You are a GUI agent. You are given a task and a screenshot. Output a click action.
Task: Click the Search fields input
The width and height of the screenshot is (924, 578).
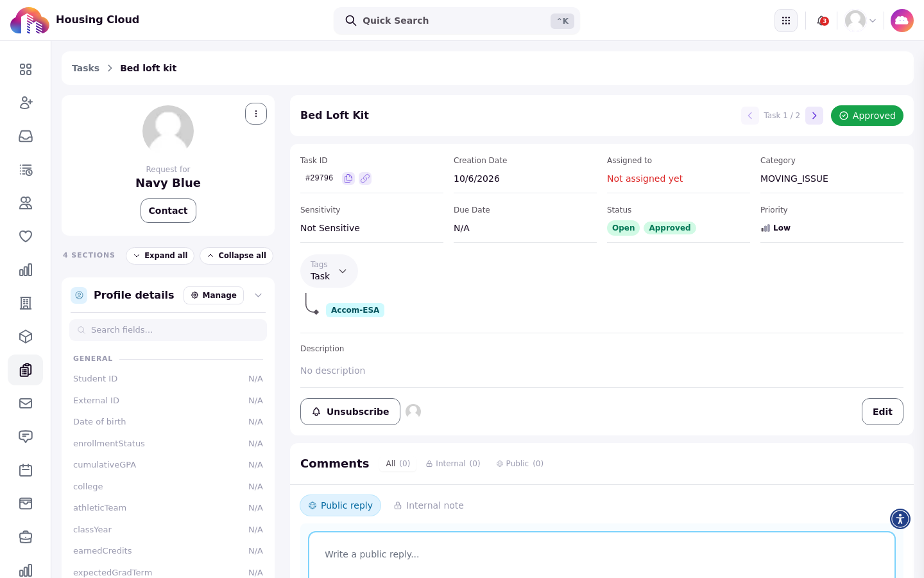(x=168, y=330)
